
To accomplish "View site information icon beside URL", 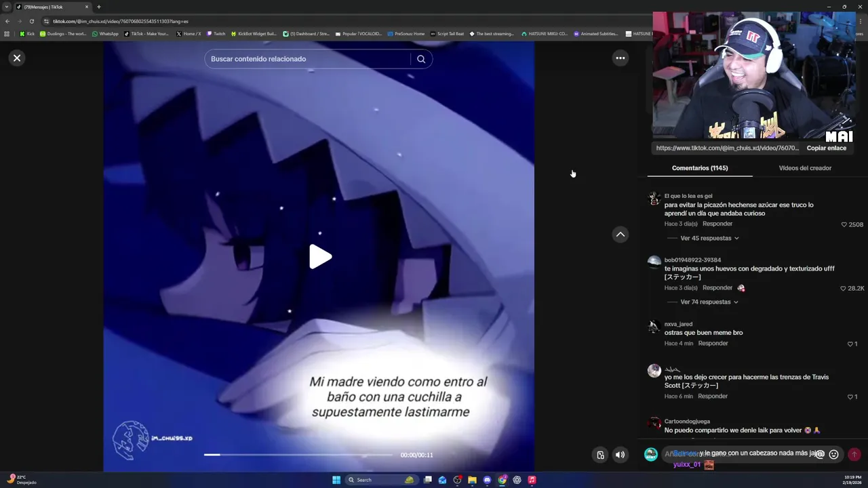I will pyautogui.click(x=46, y=21).
